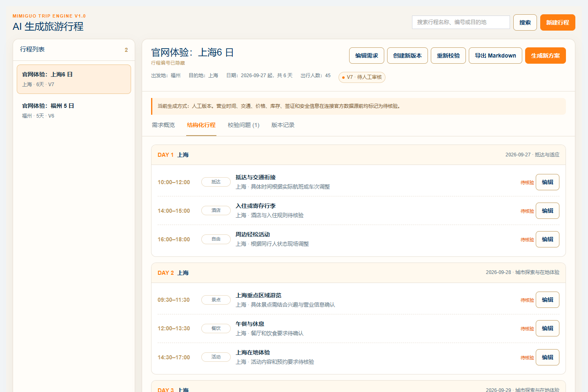Click 待核验 status beside 抵达与交通衔接

click(x=527, y=183)
